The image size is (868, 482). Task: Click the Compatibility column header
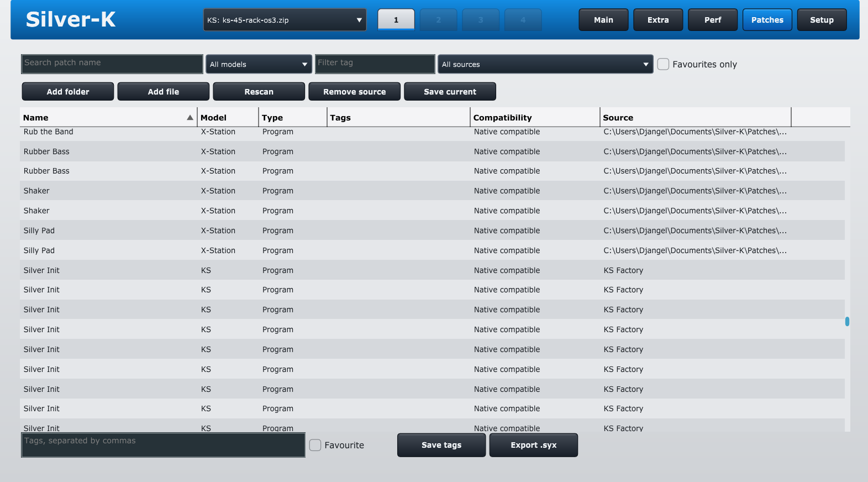point(535,117)
